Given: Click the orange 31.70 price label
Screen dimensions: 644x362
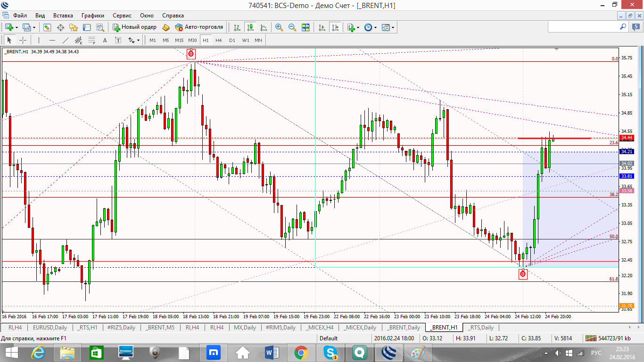Looking at the screenshot, I should point(627,305).
